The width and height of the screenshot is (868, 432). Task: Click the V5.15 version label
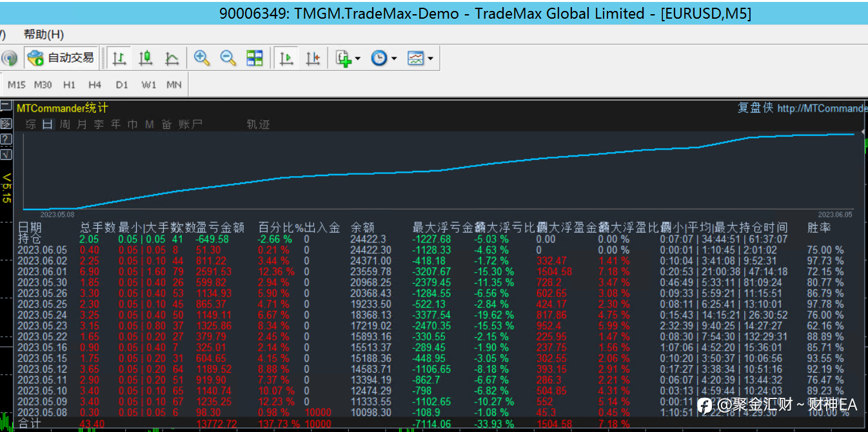point(6,188)
